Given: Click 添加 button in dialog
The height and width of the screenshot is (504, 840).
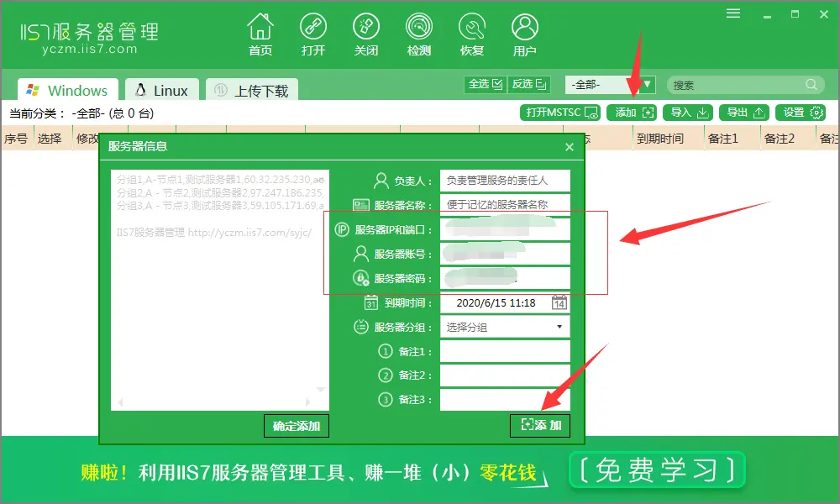Looking at the screenshot, I should [540, 425].
